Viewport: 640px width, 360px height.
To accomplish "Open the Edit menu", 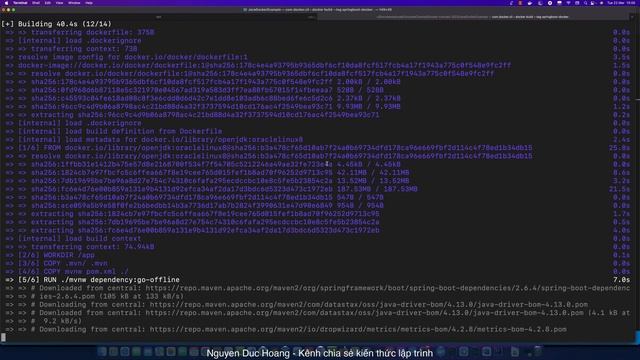I will [x=48, y=3].
